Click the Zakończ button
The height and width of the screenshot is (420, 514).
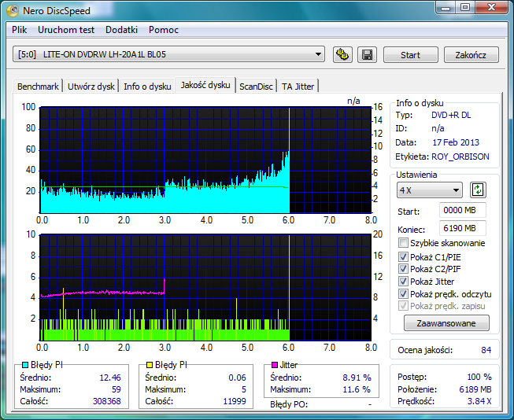pos(471,55)
